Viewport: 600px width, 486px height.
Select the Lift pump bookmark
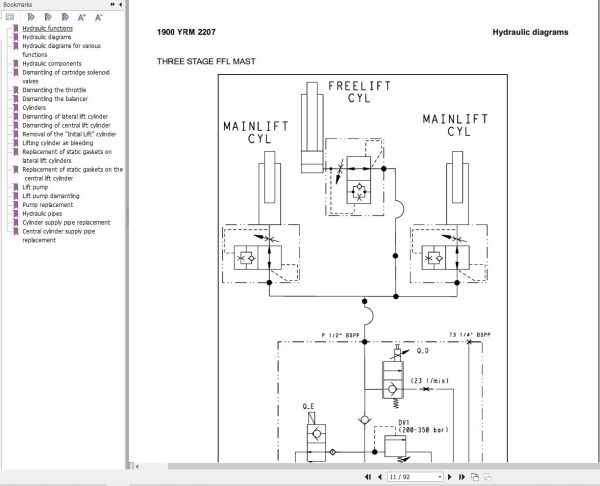tap(35, 187)
